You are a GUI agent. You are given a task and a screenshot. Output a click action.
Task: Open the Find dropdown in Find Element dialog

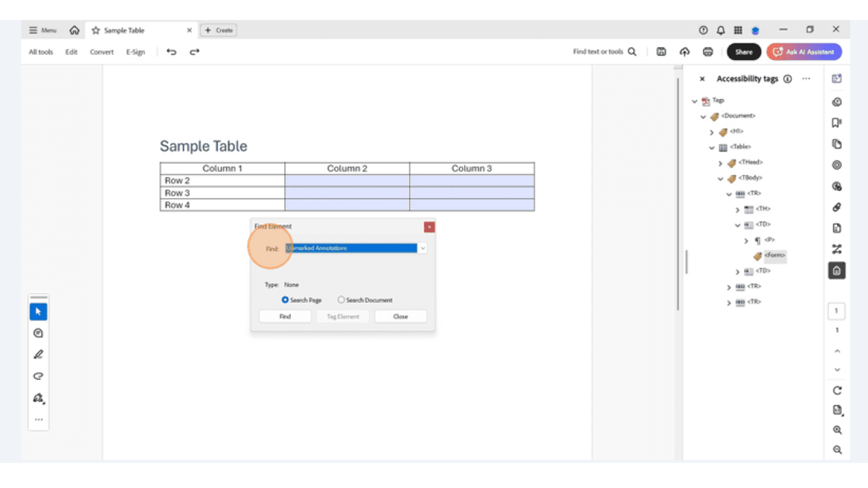click(422, 248)
